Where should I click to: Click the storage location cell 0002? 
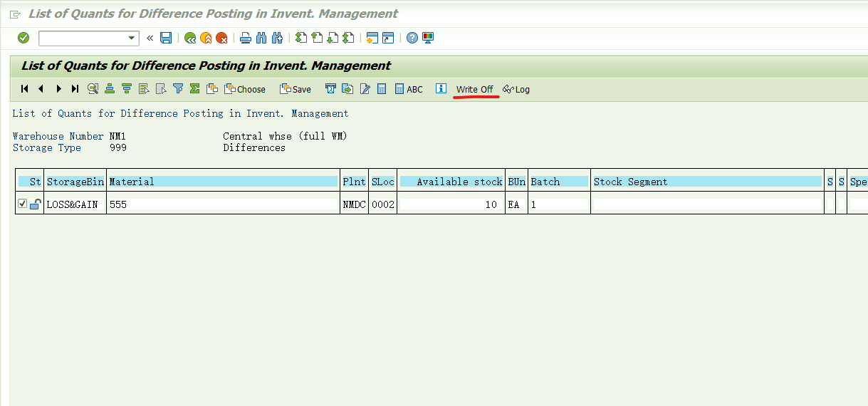coord(382,204)
